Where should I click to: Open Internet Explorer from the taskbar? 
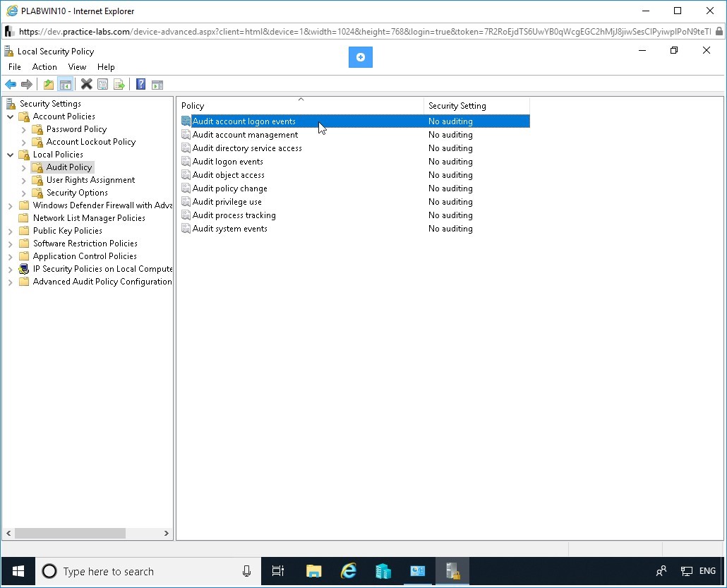click(x=349, y=571)
